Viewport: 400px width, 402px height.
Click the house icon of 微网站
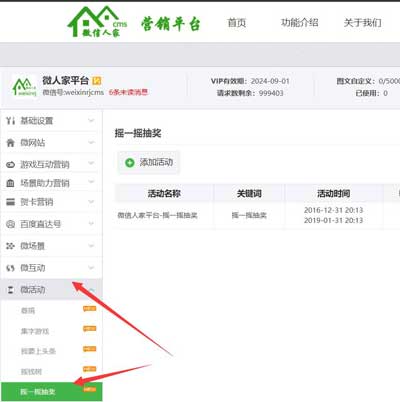click(10, 143)
